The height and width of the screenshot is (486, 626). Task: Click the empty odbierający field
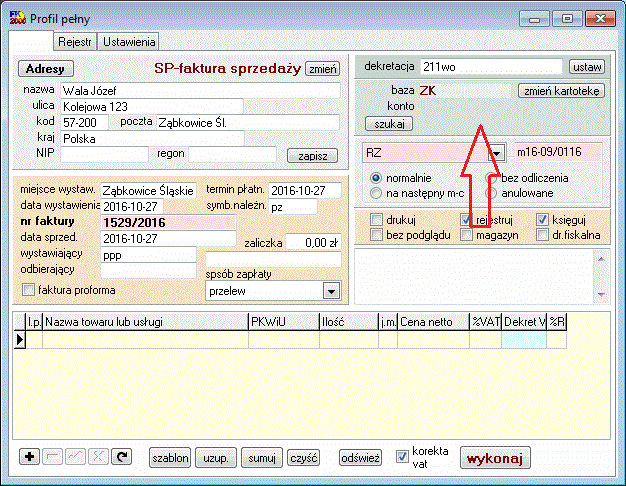coord(149,271)
